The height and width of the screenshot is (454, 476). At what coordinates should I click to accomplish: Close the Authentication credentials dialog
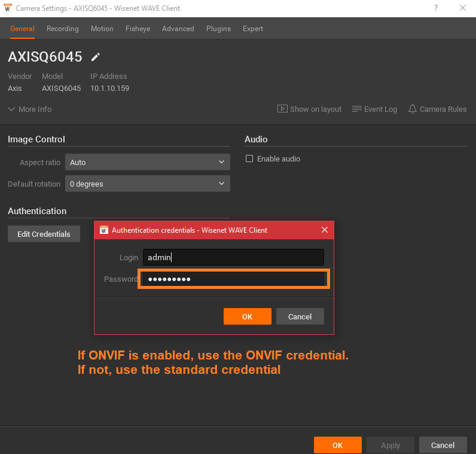[x=325, y=230]
